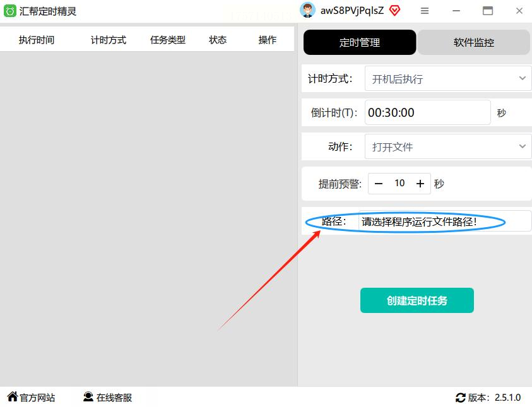Open the 在线客服 link
The height and width of the screenshot is (407, 532).
point(114,397)
